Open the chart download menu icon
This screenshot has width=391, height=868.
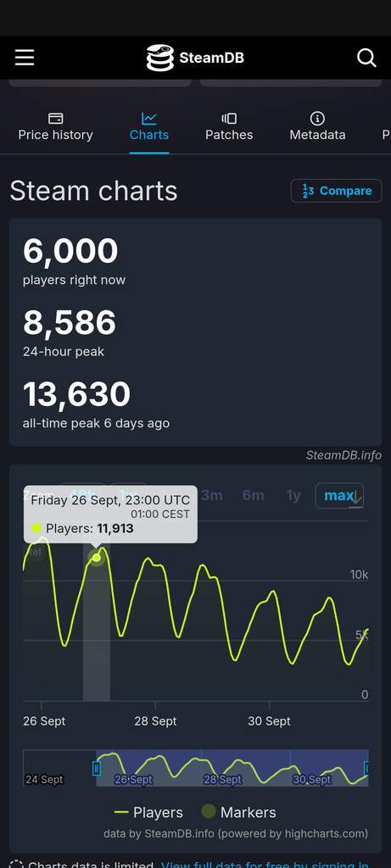pyautogui.click(x=356, y=499)
